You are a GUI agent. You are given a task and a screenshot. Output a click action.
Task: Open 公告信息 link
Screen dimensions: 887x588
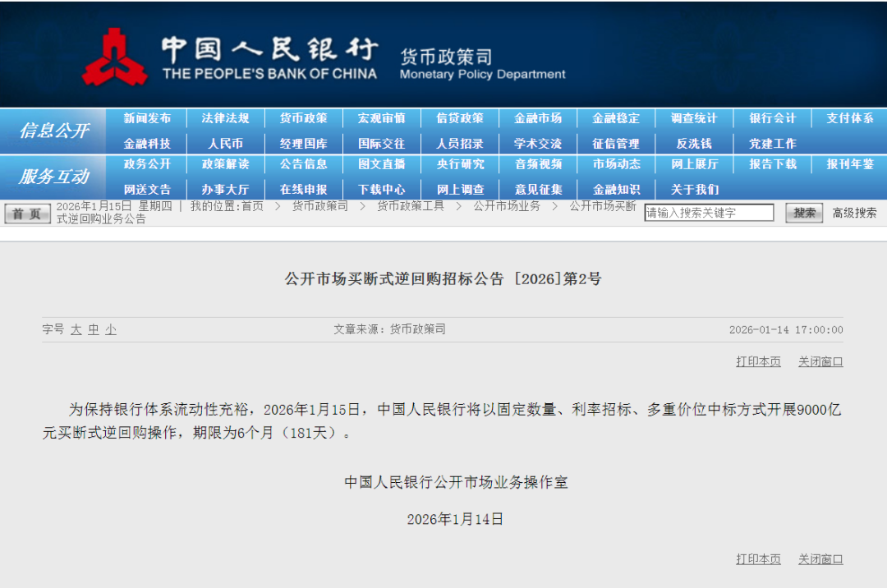(x=303, y=164)
